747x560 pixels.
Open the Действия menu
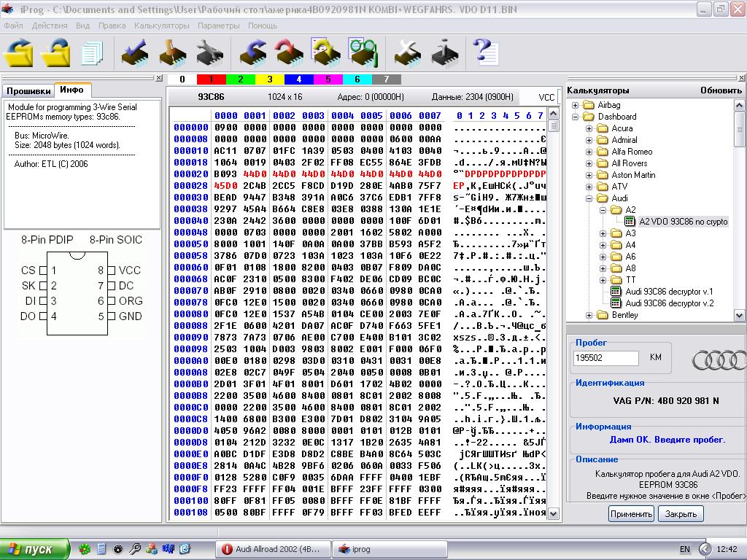[50, 26]
